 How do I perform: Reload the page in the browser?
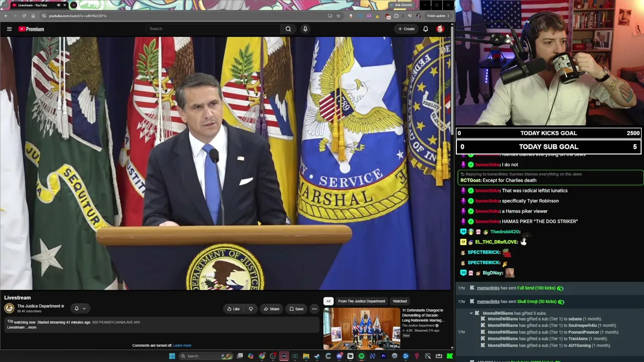click(24, 16)
